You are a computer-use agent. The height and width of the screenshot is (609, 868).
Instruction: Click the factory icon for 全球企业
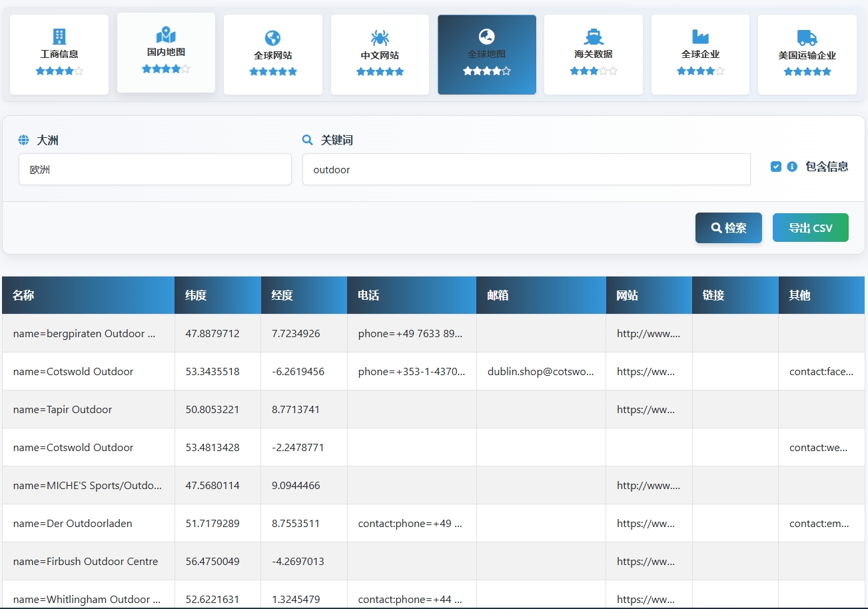(x=700, y=37)
